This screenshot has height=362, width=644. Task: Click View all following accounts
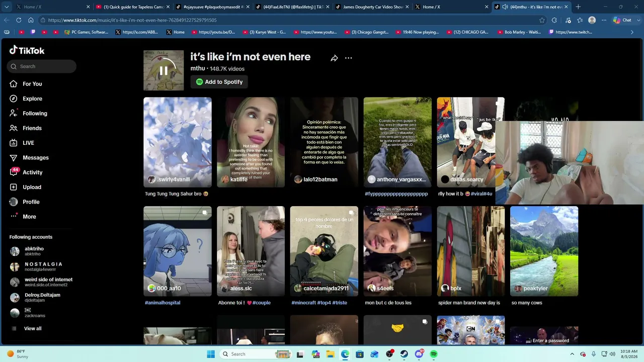(x=33, y=328)
